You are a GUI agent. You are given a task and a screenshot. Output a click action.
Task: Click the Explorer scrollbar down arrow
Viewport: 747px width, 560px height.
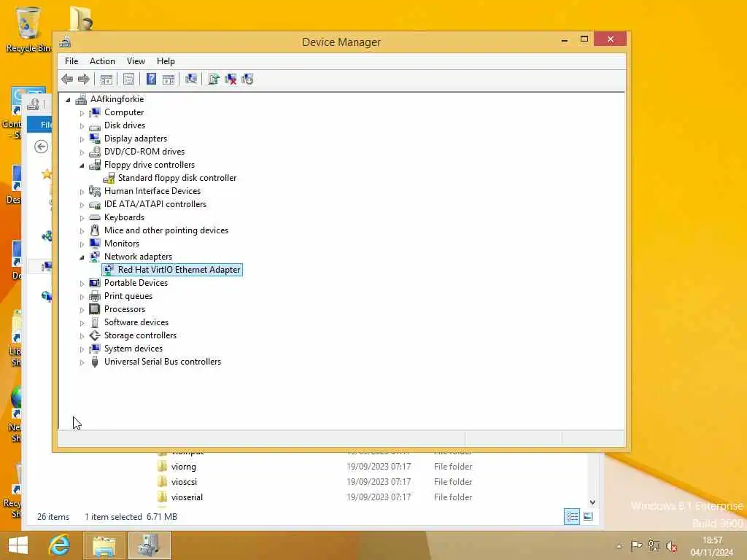point(592,502)
